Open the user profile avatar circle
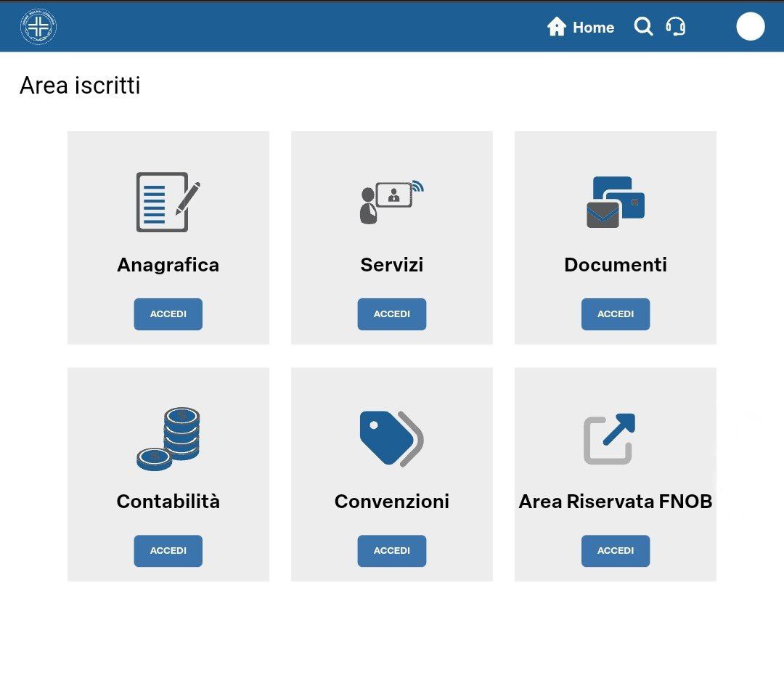 (x=750, y=27)
